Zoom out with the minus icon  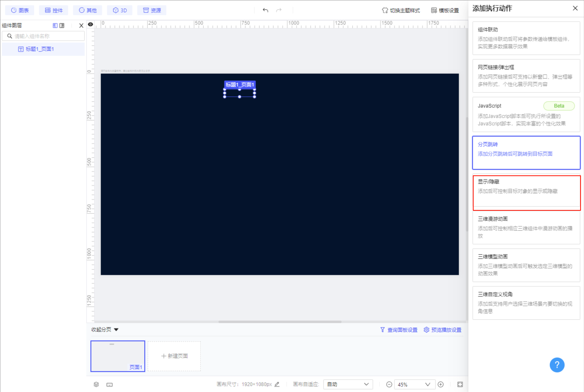(x=389, y=385)
